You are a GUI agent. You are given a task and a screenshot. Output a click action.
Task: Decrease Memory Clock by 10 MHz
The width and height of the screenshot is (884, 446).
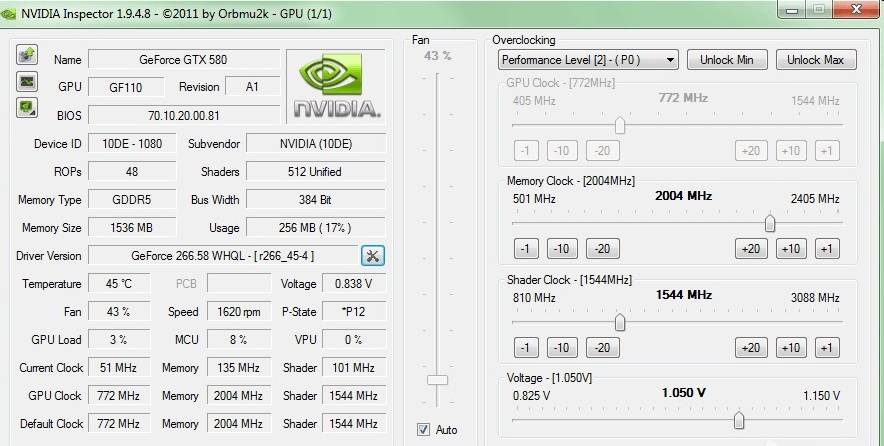coord(562,249)
